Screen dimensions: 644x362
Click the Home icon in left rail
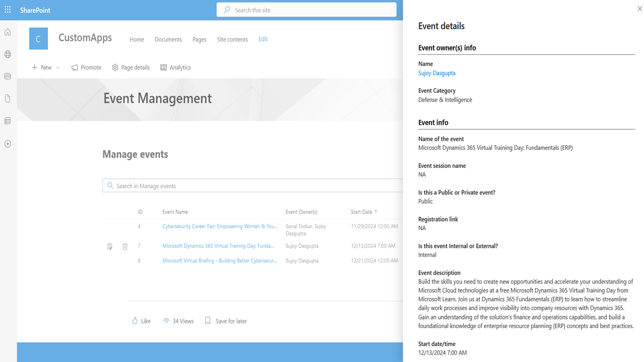[8, 32]
